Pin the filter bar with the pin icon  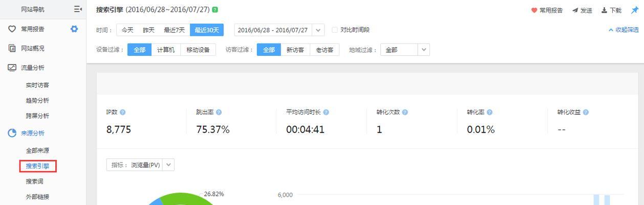634,10
